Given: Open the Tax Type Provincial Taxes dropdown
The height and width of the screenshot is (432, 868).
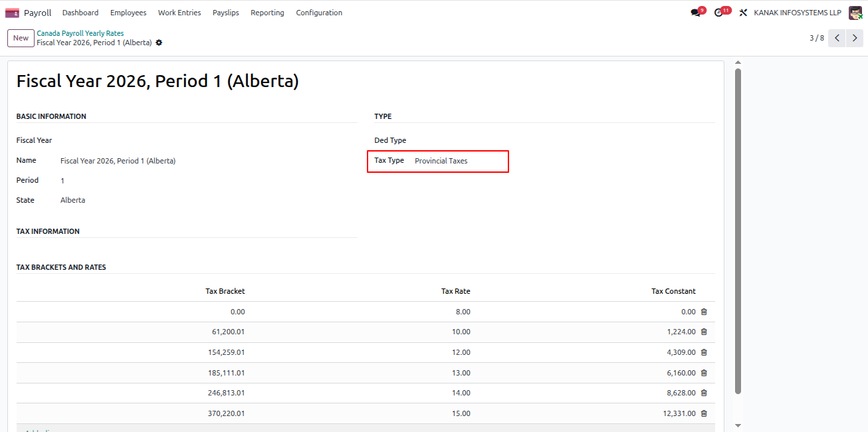Looking at the screenshot, I should click(441, 161).
